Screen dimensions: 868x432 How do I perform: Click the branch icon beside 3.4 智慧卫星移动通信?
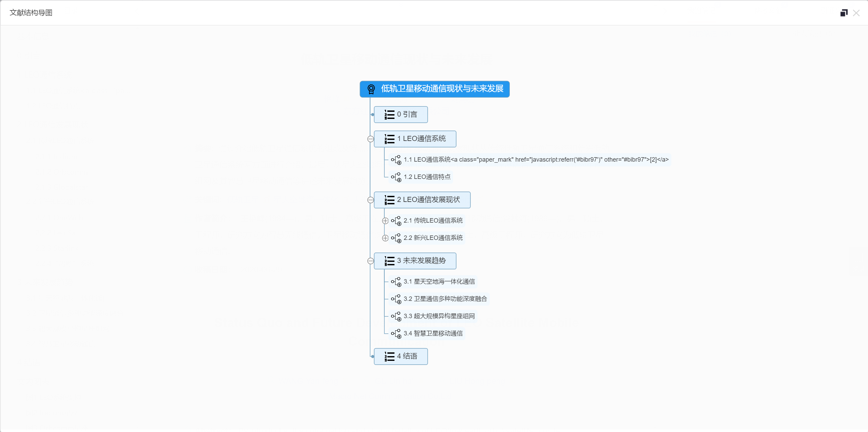(x=397, y=333)
